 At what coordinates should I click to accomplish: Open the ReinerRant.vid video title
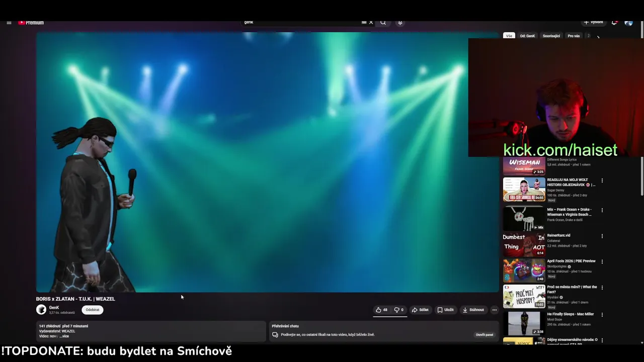tap(558, 235)
